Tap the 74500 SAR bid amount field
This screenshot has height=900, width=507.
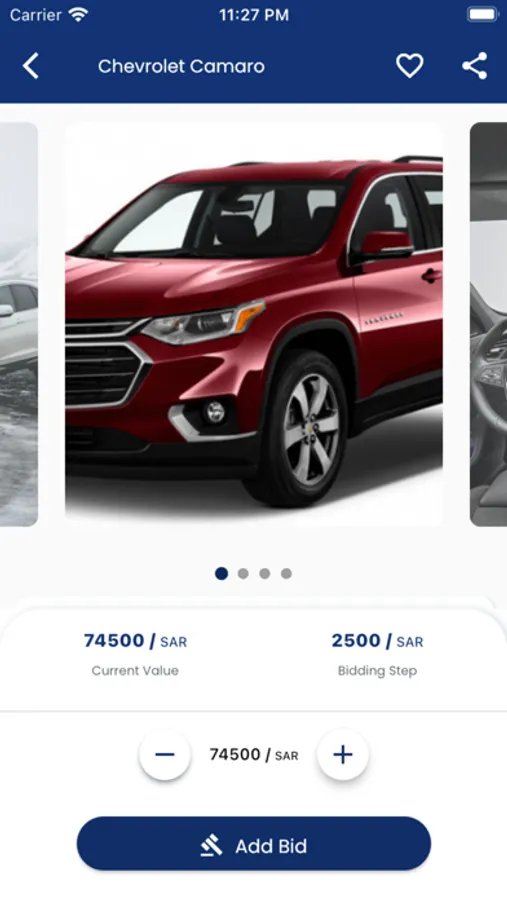click(254, 755)
